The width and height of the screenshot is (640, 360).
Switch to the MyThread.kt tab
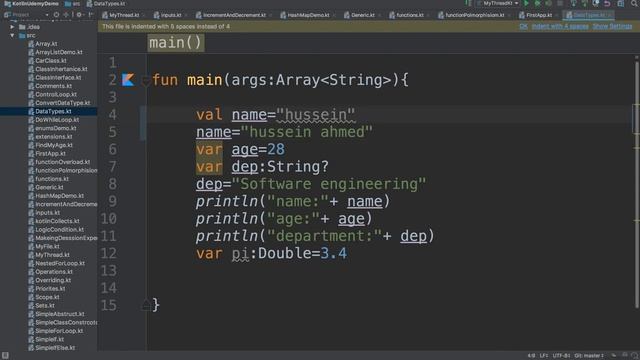pyautogui.click(x=124, y=15)
